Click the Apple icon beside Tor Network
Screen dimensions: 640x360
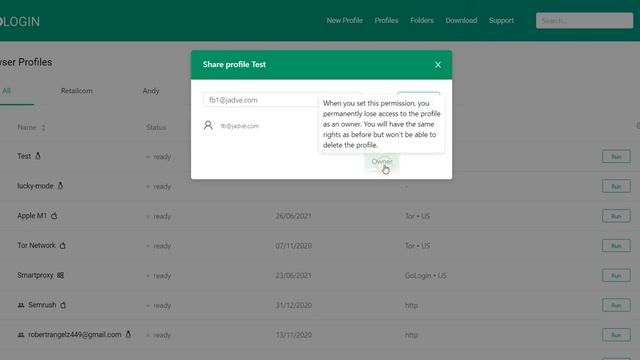[62, 245]
